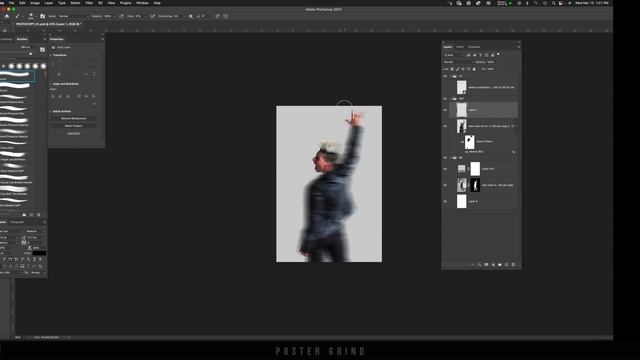Hide the selected Layer 1 visibility eye
The image size is (640, 360).
pyautogui.click(x=445, y=110)
